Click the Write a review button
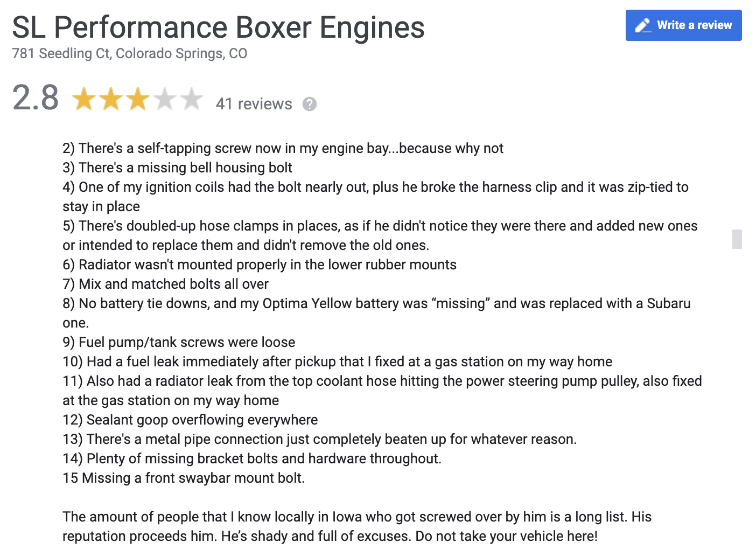 point(683,25)
